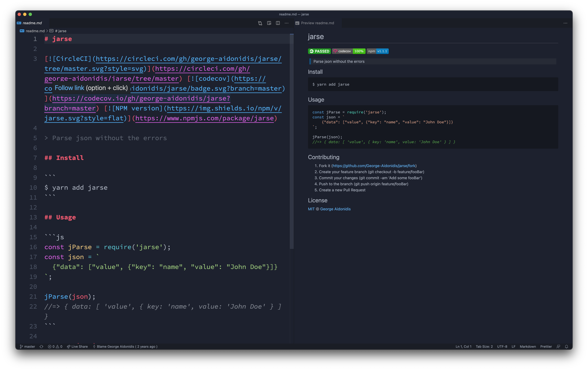Click the editor vertical scrollbar slider
This screenshot has width=588, height=370.
[x=292, y=141]
